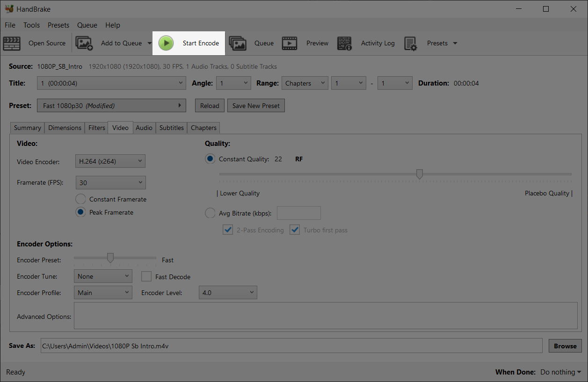Open the Queue stacked-images icon

[238, 43]
